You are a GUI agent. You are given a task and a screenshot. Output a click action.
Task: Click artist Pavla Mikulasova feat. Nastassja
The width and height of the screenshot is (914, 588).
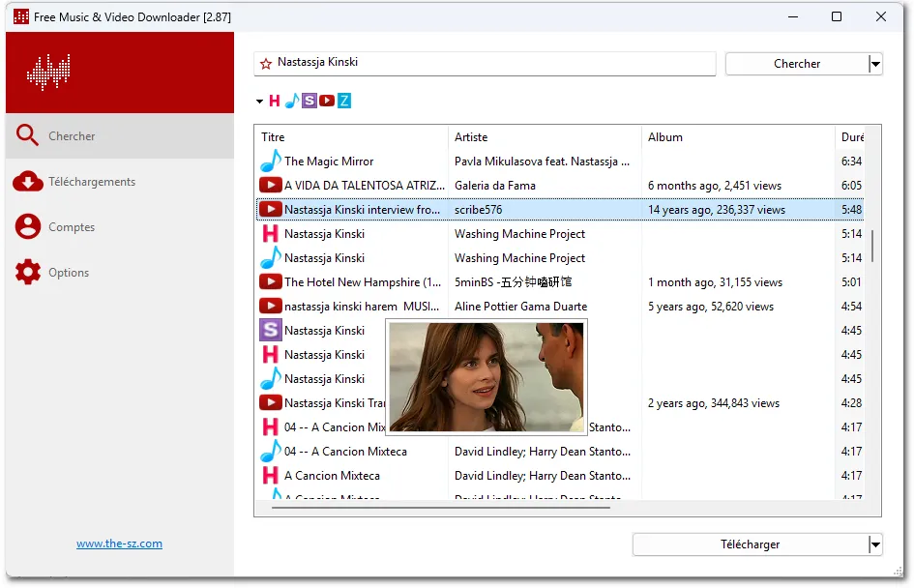coord(542,162)
